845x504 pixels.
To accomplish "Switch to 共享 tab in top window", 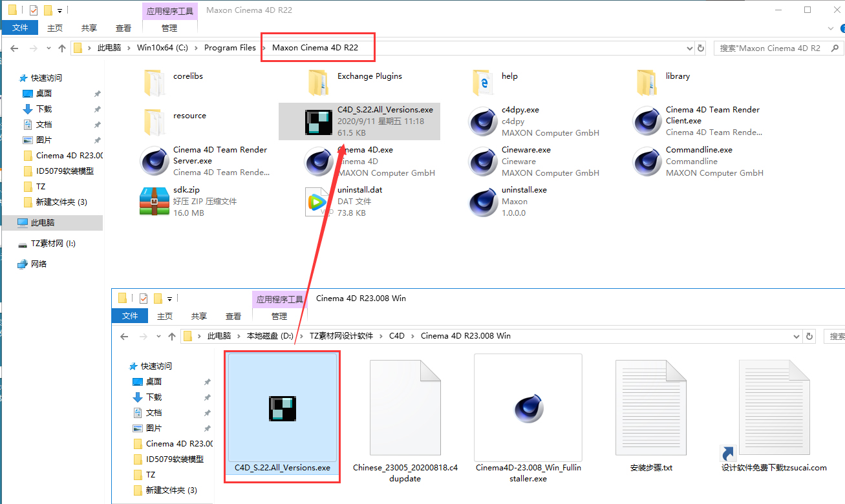I will (89, 28).
